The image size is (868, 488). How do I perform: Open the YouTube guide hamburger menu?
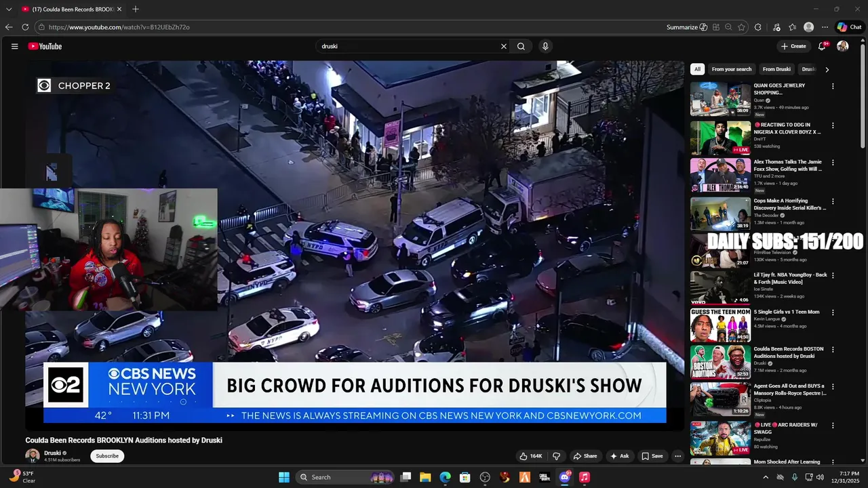[14, 46]
